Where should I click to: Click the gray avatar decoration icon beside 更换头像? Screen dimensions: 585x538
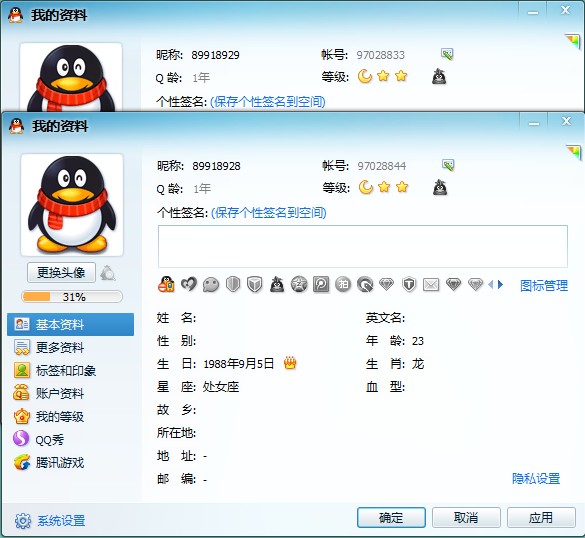point(108,273)
